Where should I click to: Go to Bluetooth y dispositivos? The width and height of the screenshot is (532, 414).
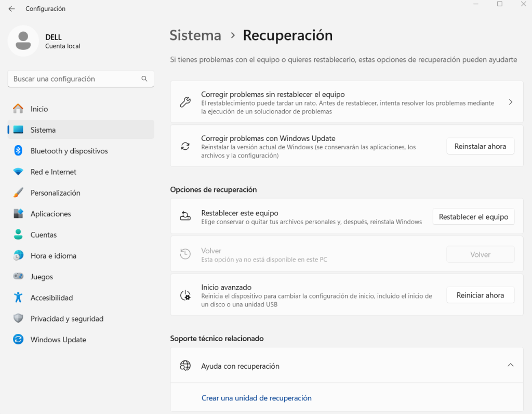point(81,151)
